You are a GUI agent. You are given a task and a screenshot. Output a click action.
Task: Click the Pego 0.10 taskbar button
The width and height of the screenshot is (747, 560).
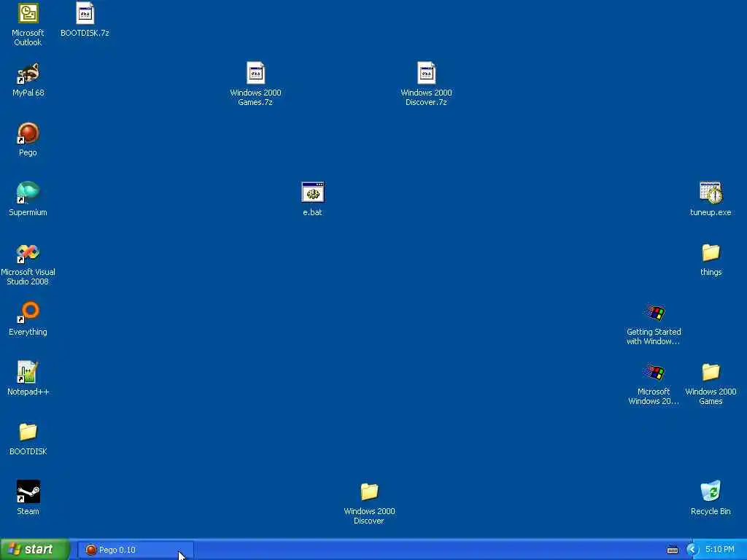coord(135,550)
